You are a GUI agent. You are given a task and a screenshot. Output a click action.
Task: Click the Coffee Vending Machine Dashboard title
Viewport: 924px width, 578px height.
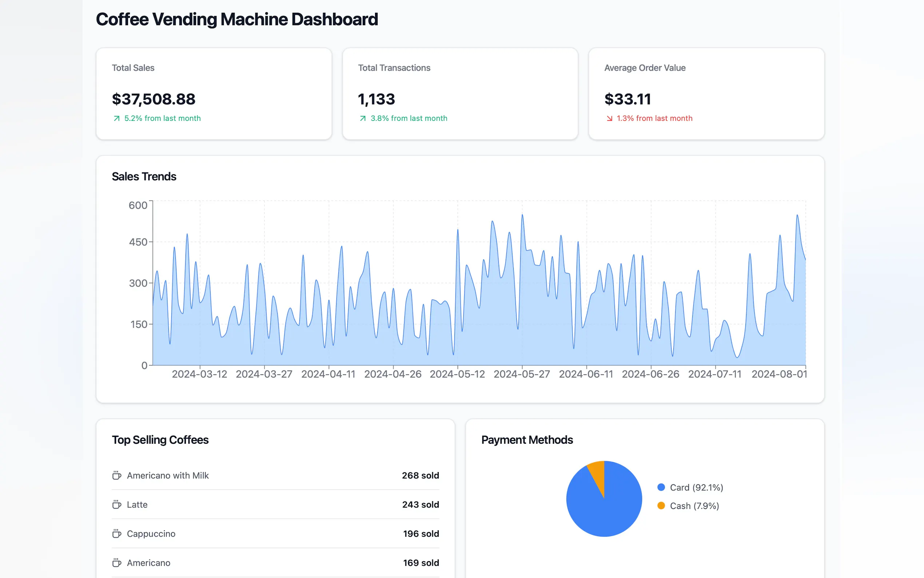[237, 19]
